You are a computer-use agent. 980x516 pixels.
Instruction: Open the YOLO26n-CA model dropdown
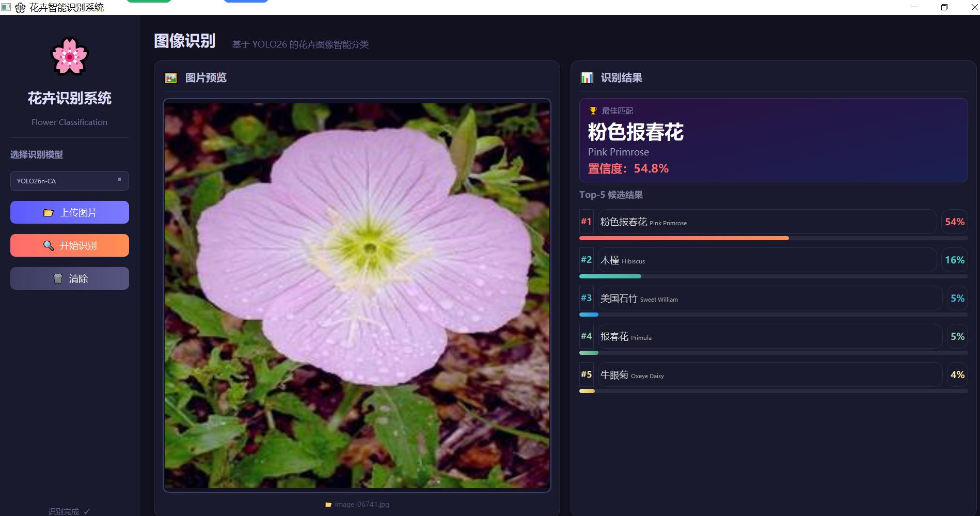click(x=69, y=181)
